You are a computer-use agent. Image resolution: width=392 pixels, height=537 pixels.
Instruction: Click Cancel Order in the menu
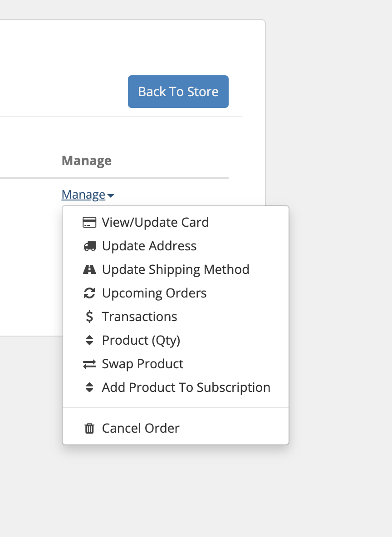[x=141, y=428]
